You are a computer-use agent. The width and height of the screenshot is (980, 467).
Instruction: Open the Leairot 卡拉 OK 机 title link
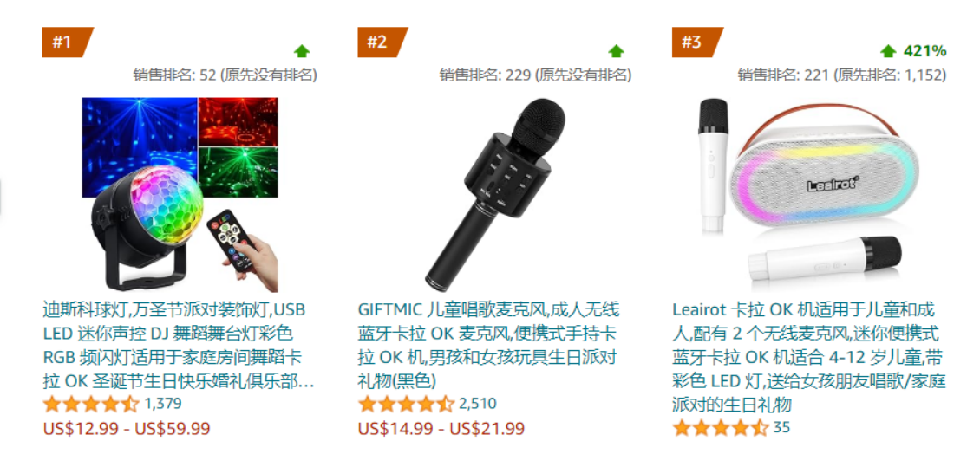808,356
